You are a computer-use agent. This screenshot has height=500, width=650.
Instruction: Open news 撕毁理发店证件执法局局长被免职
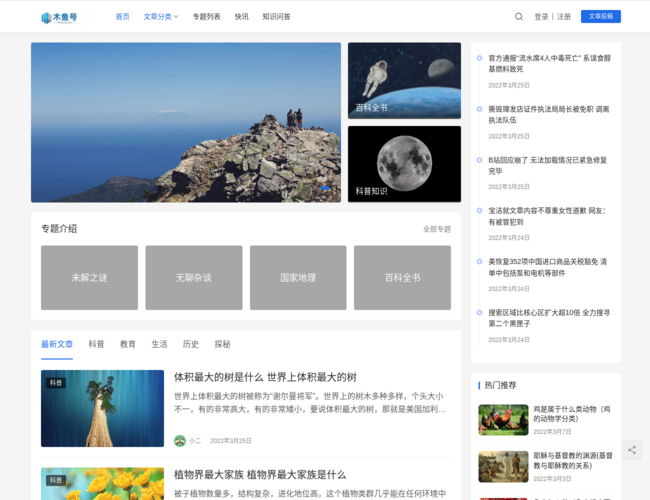click(x=548, y=114)
